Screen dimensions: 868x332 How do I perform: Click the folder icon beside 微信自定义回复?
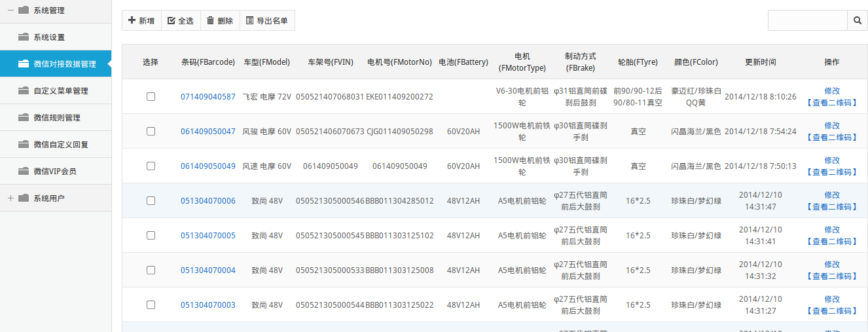point(24,145)
